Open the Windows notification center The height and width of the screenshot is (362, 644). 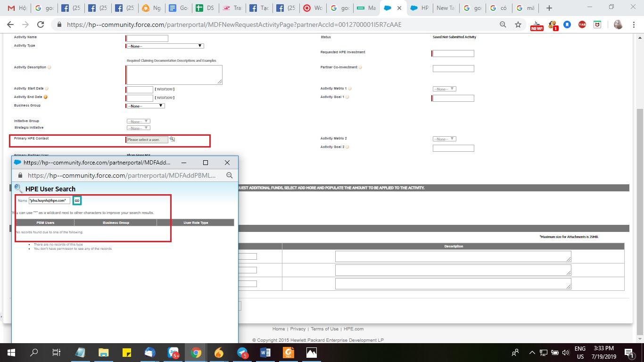(x=629, y=352)
